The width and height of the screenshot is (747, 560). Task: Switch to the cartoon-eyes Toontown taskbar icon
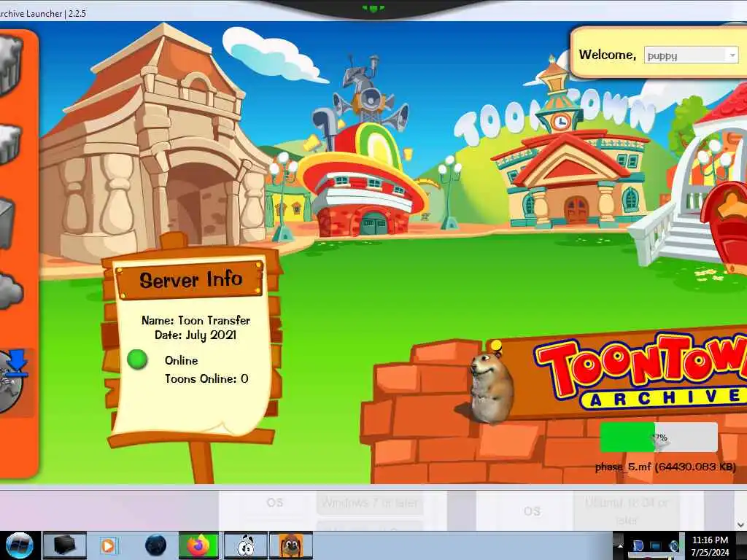point(245,545)
